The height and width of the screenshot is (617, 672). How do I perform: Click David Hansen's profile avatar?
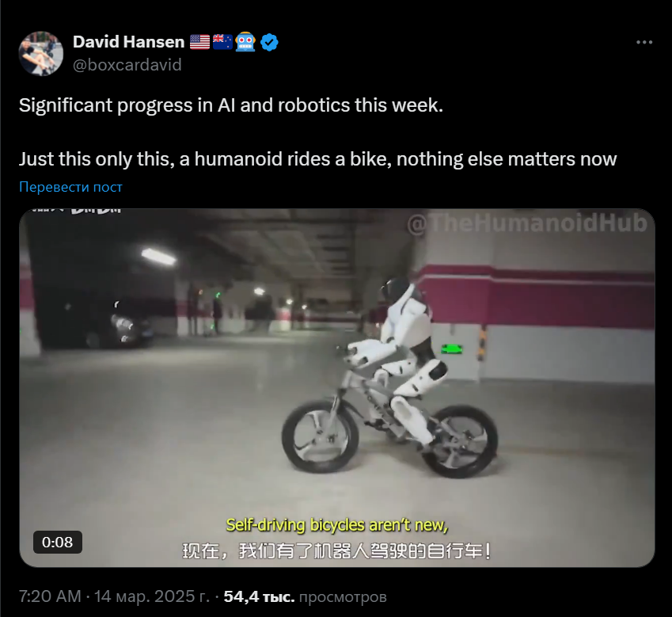41,54
